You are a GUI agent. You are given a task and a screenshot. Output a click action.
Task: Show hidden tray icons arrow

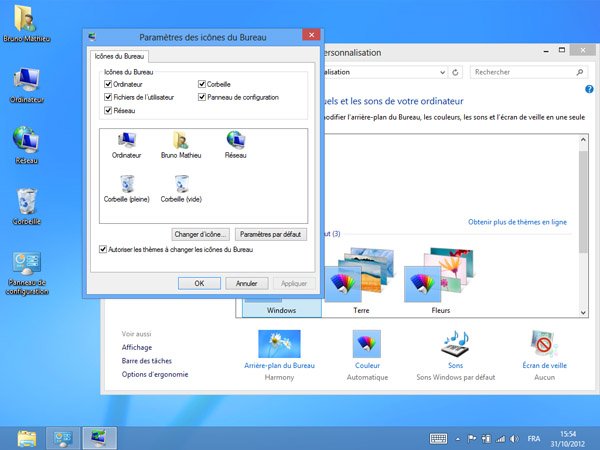[x=458, y=439]
